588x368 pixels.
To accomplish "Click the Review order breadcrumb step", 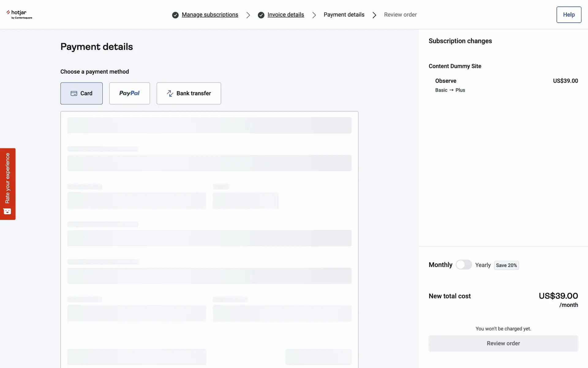I will 400,15.
